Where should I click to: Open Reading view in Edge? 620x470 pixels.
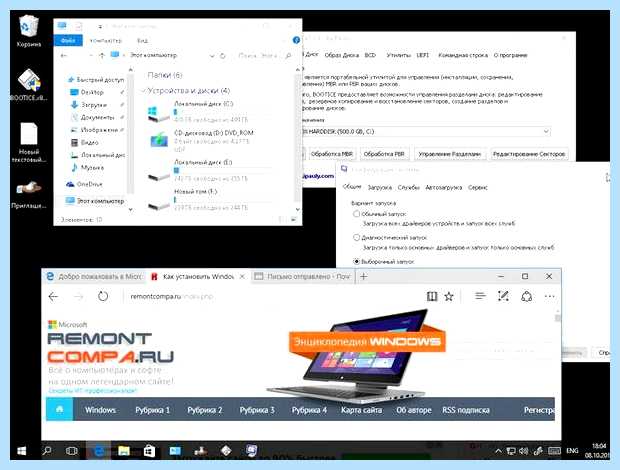(432, 296)
